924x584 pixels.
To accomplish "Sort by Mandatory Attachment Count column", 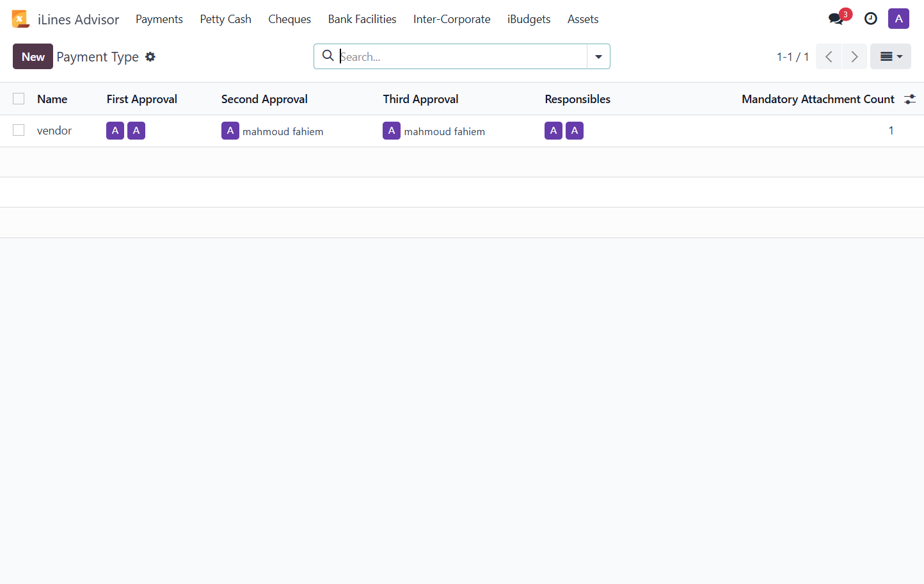I will click(818, 99).
